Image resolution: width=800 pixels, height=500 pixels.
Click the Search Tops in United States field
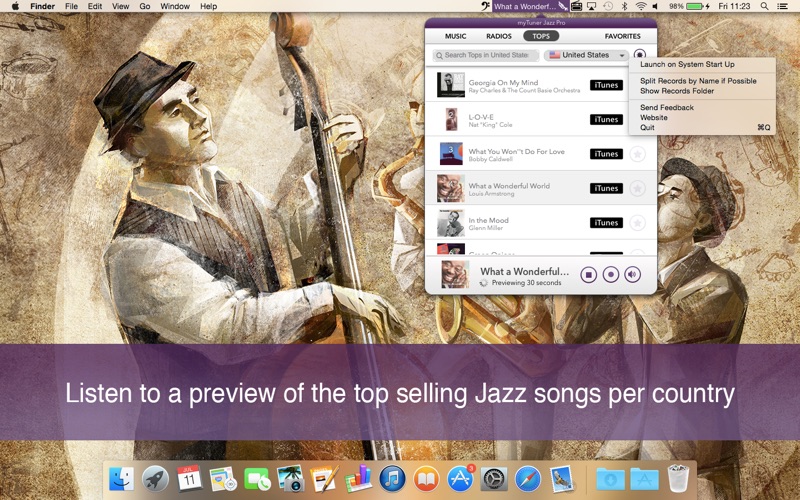(x=486, y=55)
